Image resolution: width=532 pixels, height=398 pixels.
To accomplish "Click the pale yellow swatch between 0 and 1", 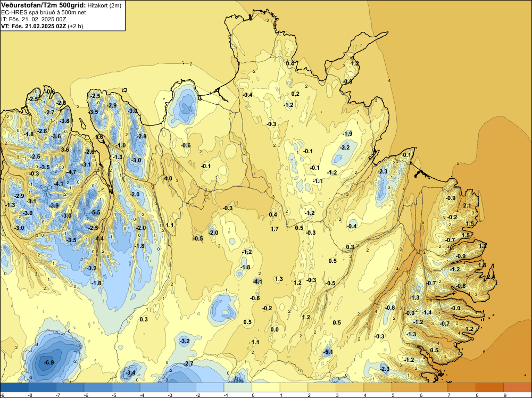I will tap(266, 387).
